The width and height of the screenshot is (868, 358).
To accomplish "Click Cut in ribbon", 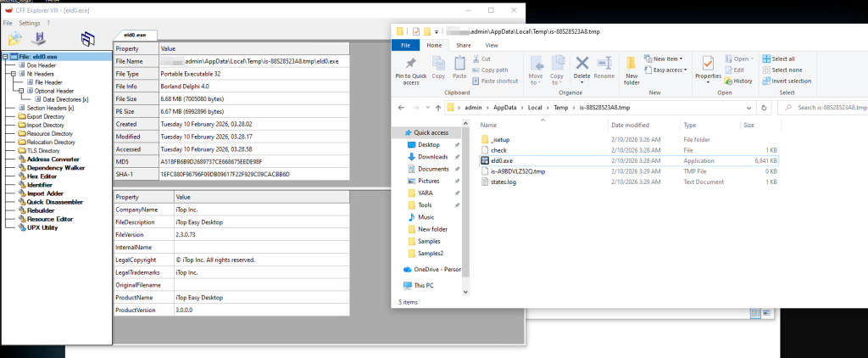I will [481, 59].
